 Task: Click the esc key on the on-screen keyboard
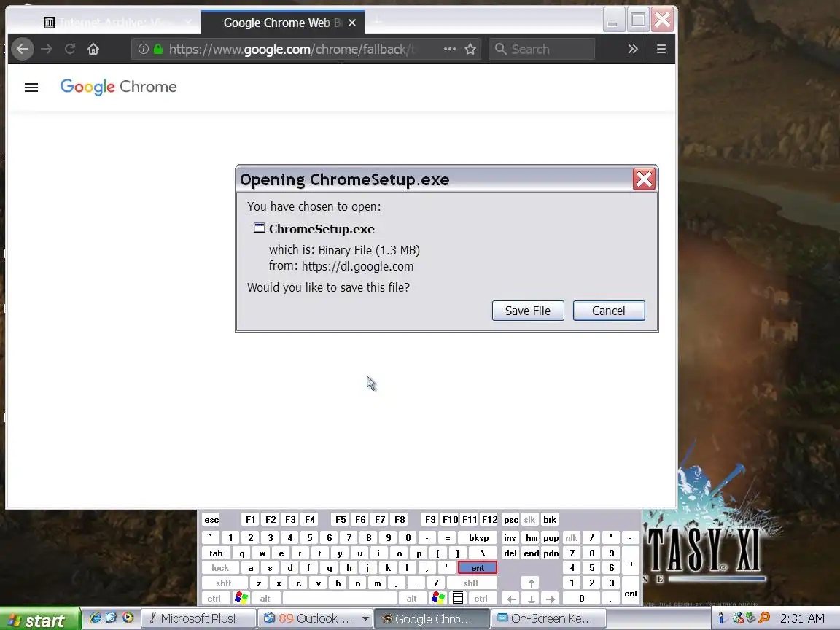tap(211, 520)
